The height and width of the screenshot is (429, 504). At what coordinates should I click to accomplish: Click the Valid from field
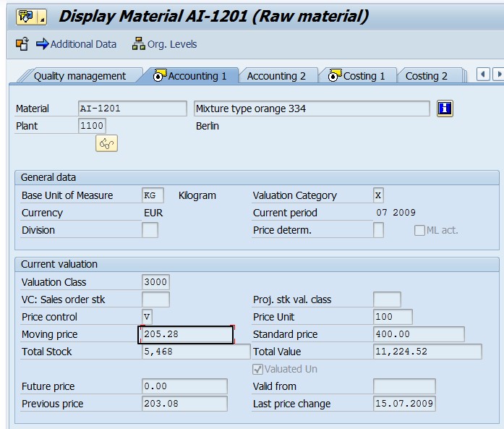(404, 386)
